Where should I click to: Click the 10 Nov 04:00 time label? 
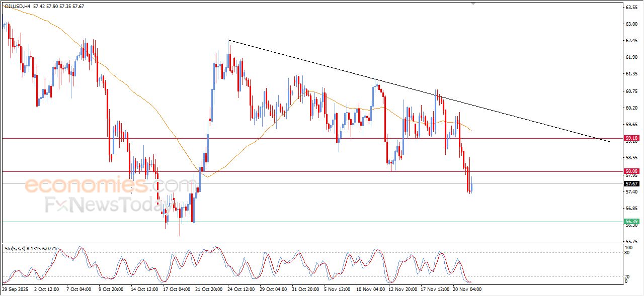(370, 289)
